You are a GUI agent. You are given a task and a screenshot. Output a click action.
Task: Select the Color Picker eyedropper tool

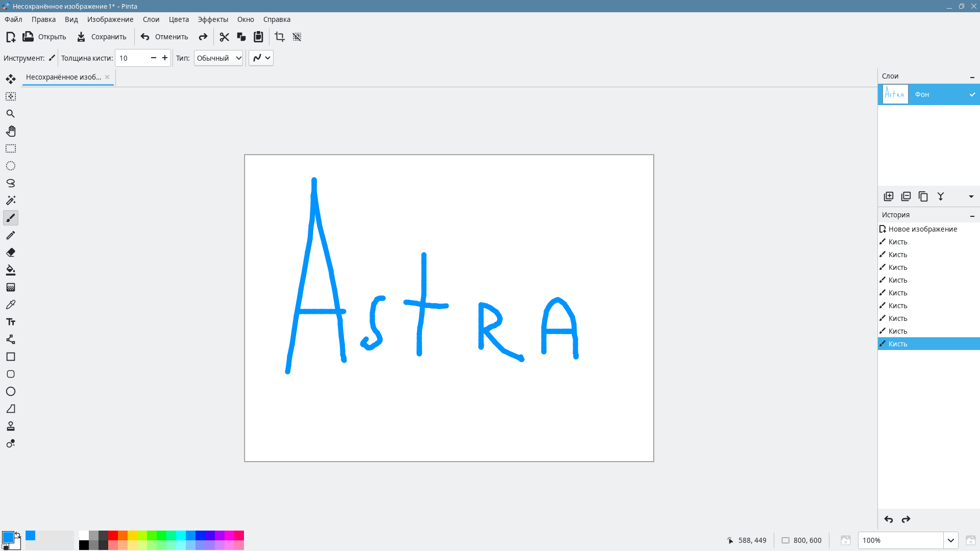point(11,305)
